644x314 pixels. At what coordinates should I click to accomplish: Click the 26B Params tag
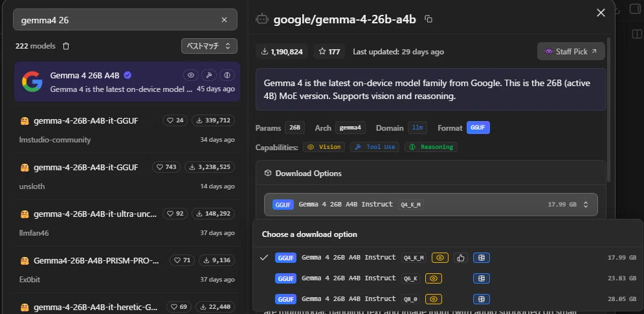pyautogui.click(x=294, y=128)
